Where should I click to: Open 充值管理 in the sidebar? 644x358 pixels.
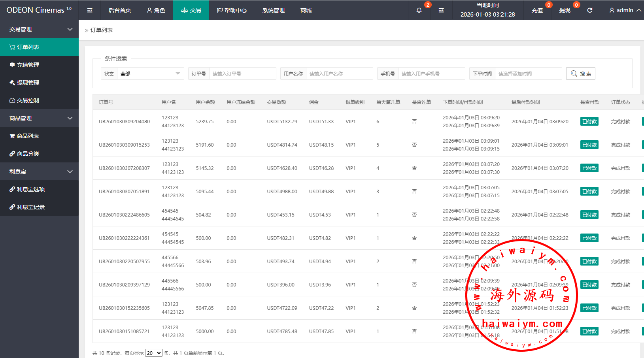coord(28,65)
